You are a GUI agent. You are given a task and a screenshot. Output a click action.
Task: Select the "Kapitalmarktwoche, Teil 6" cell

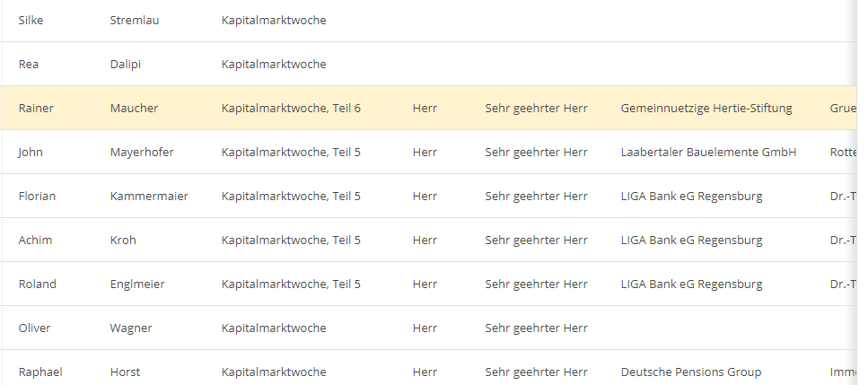coord(291,109)
